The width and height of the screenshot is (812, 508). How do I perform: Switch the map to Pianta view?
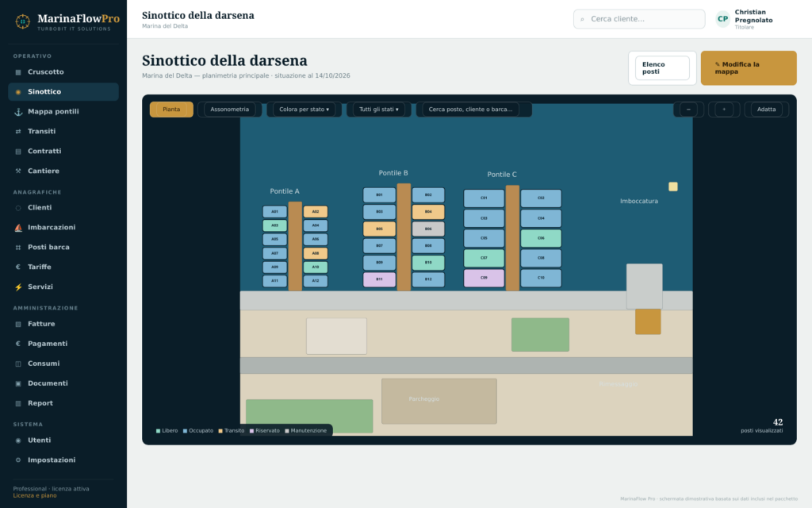click(171, 110)
